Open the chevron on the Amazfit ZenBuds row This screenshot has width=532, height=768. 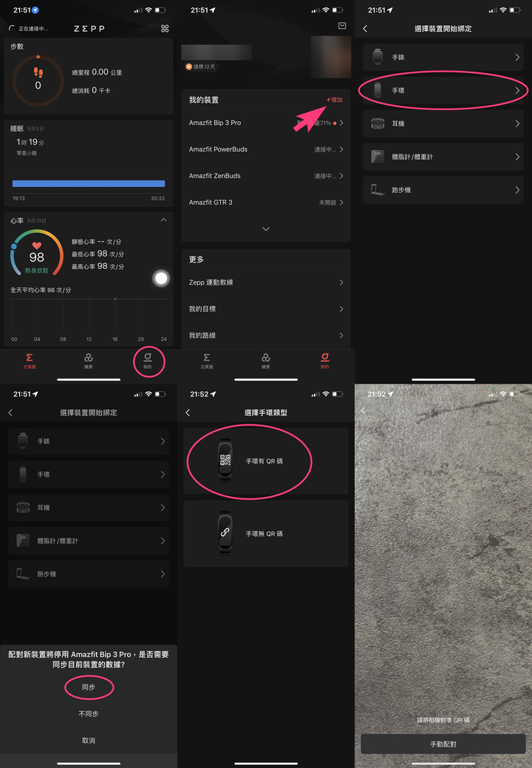click(x=341, y=176)
